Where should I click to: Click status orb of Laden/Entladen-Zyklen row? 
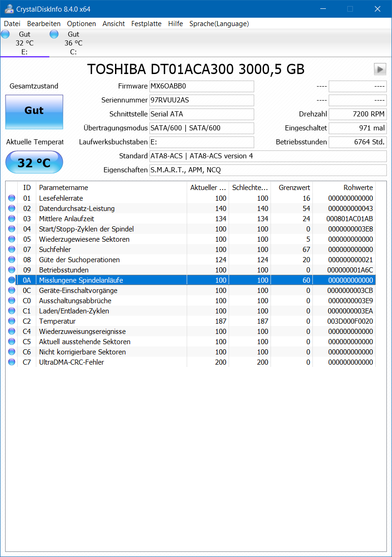click(x=12, y=311)
